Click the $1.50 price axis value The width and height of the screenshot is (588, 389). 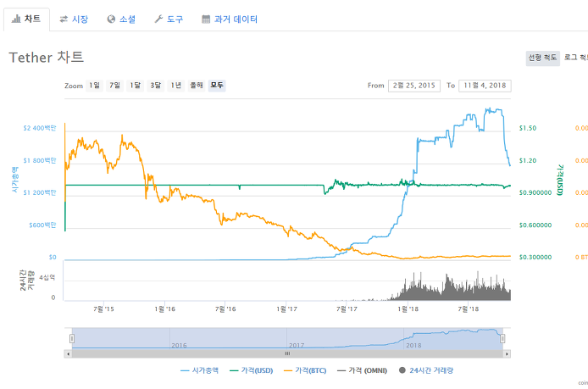coord(528,128)
